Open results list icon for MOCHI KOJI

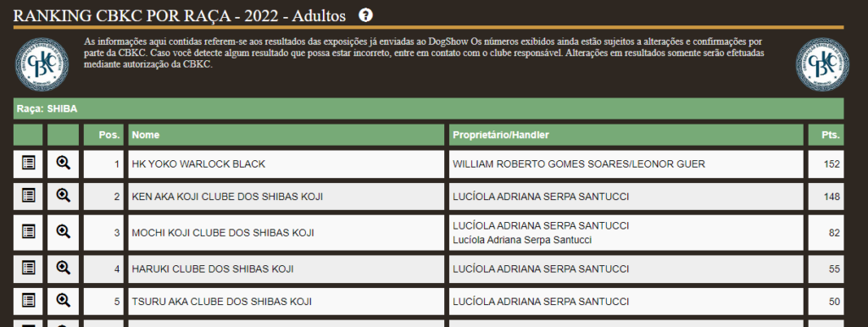pos(28,232)
